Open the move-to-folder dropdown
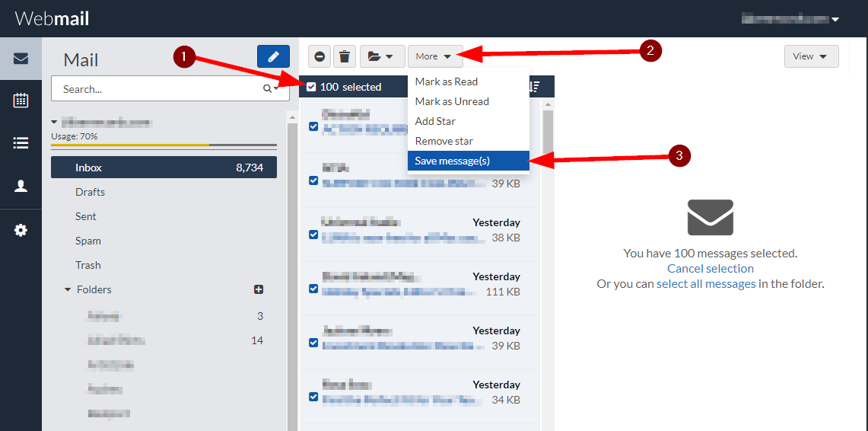 381,56
